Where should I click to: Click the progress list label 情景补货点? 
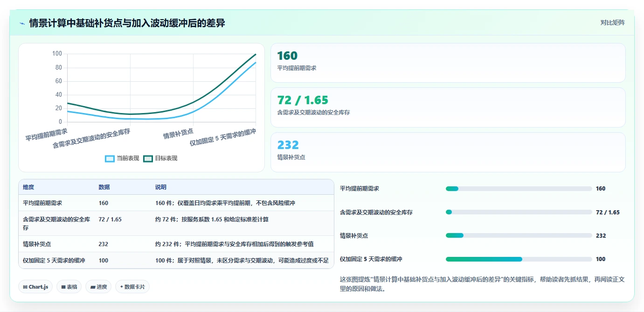click(354, 235)
